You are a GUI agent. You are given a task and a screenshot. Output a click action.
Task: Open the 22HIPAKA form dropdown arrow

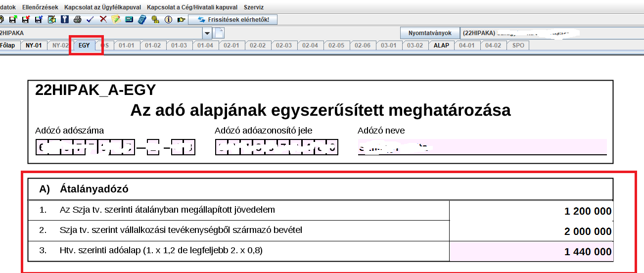tap(207, 33)
